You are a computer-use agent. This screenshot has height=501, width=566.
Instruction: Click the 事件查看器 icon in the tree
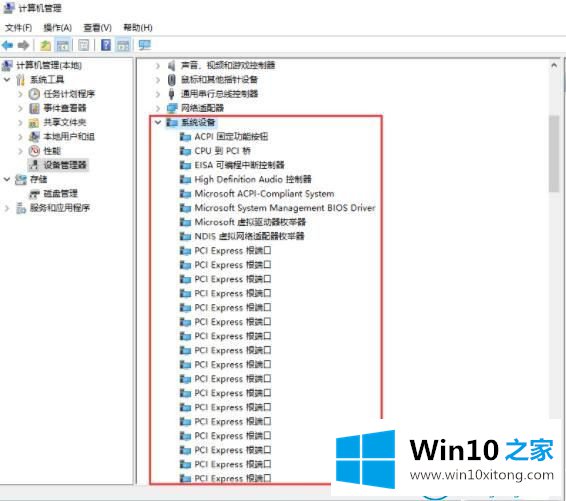[34, 108]
